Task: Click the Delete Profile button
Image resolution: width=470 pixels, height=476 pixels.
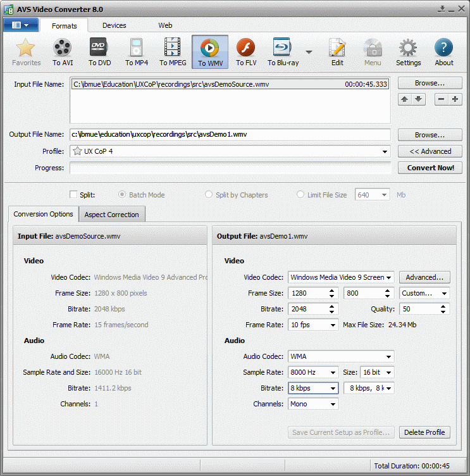Action: click(424, 432)
